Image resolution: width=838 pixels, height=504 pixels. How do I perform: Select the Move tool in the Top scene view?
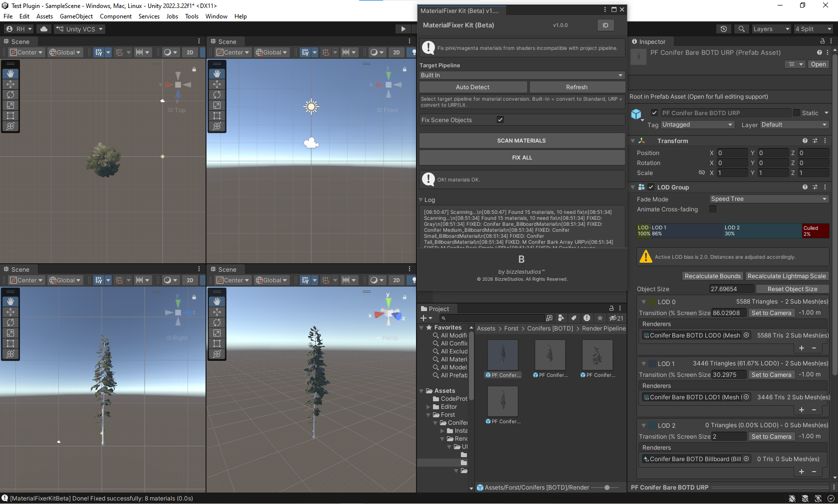coord(10,84)
